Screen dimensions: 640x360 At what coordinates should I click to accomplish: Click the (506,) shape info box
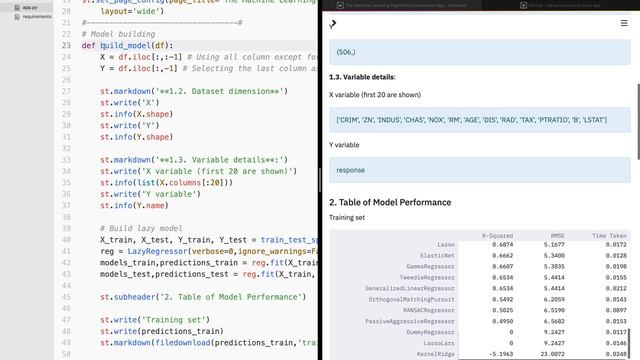[480, 52]
